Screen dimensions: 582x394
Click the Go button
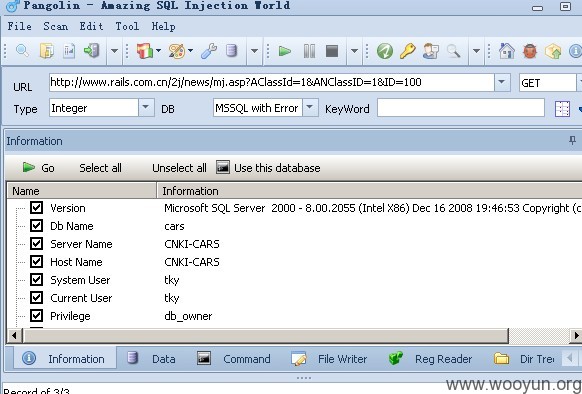(39, 167)
